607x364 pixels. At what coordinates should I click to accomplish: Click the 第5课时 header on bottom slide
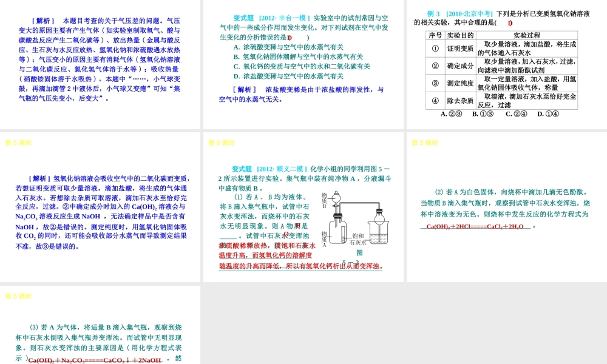click(18, 296)
